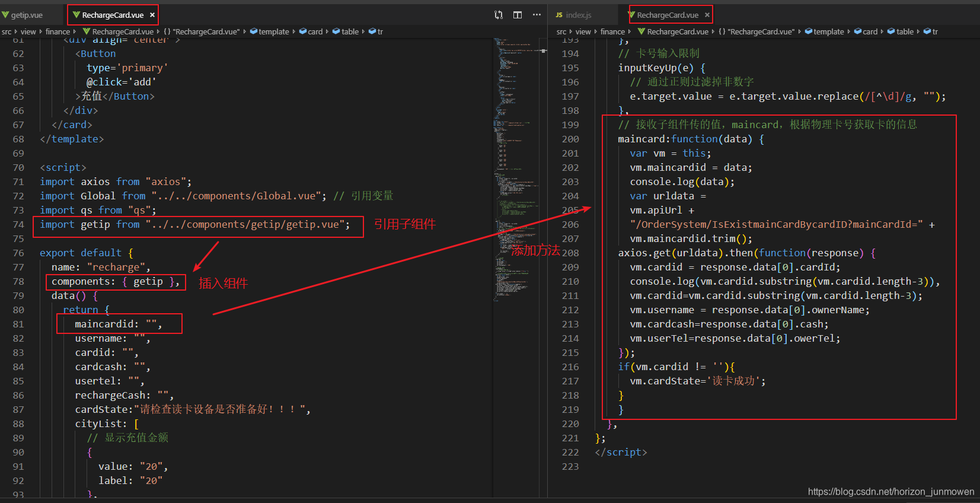This screenshot has width=980, height=503.
Task: Click the '</script>' closing tag line
Action: [x=621, y=452]
